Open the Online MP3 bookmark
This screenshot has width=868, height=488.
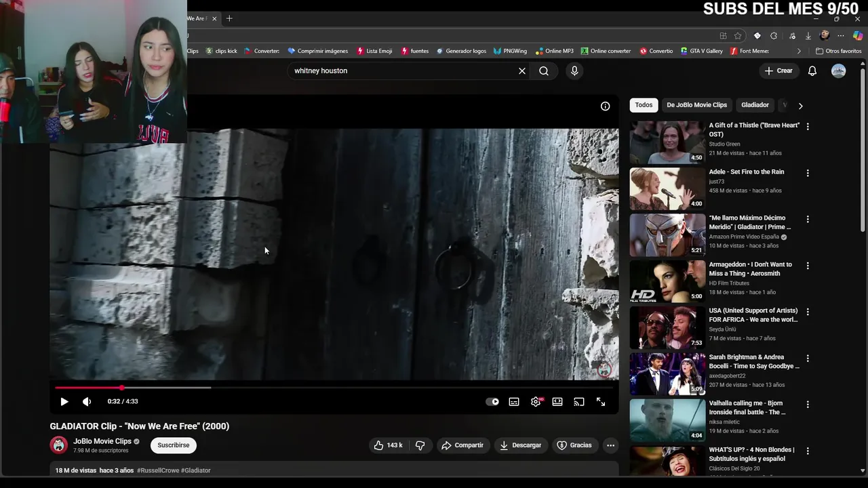555,51
